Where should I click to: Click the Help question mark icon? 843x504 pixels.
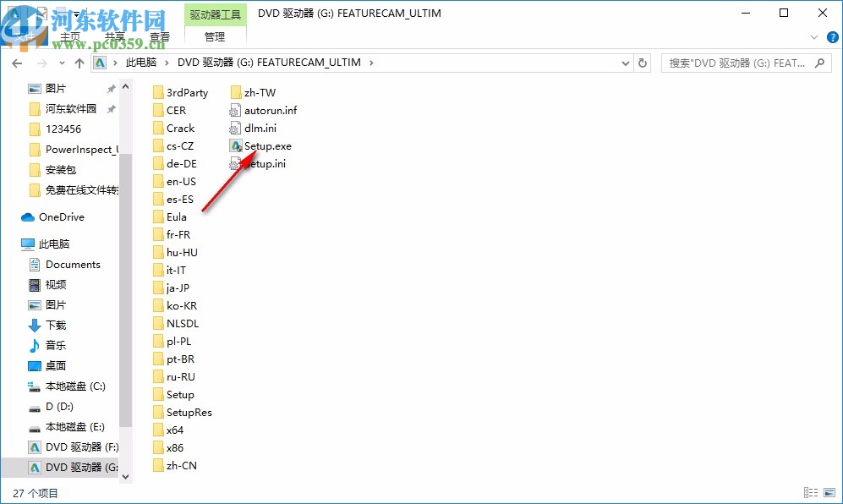832,37
